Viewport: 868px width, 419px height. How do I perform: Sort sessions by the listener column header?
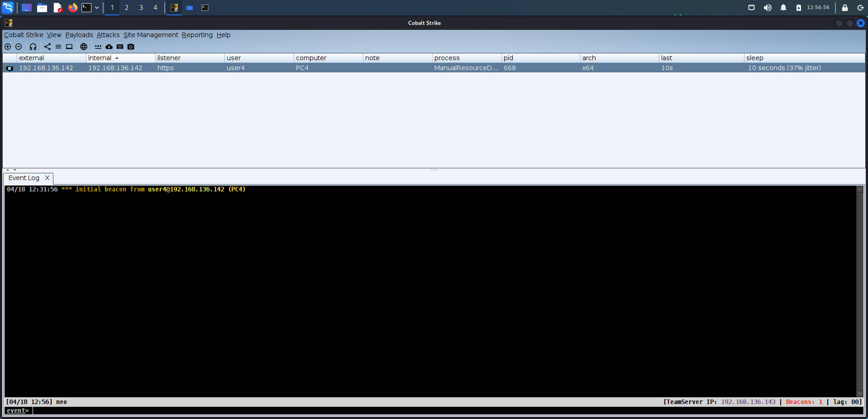(190, 58)
